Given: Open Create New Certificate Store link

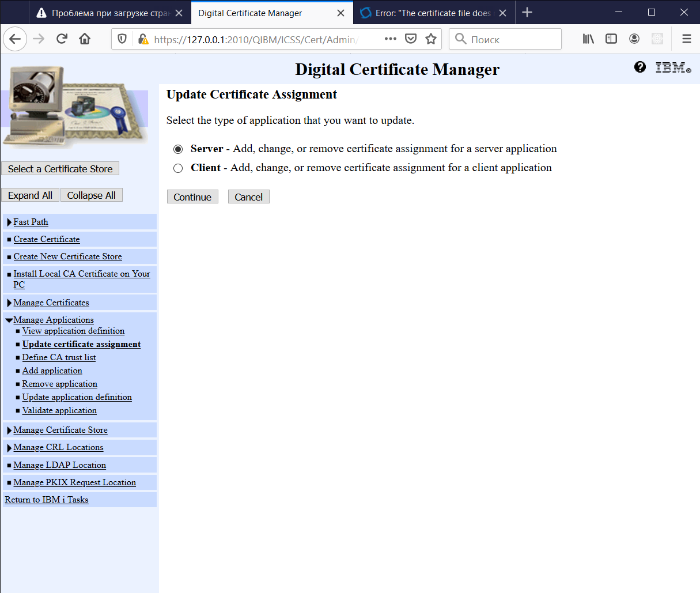Looking at the screenshot, I should pos(68,256).
